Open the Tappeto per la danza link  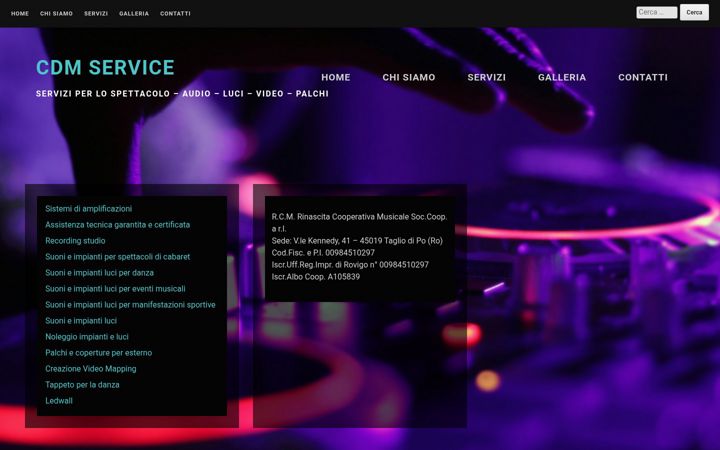click(82, 385)
